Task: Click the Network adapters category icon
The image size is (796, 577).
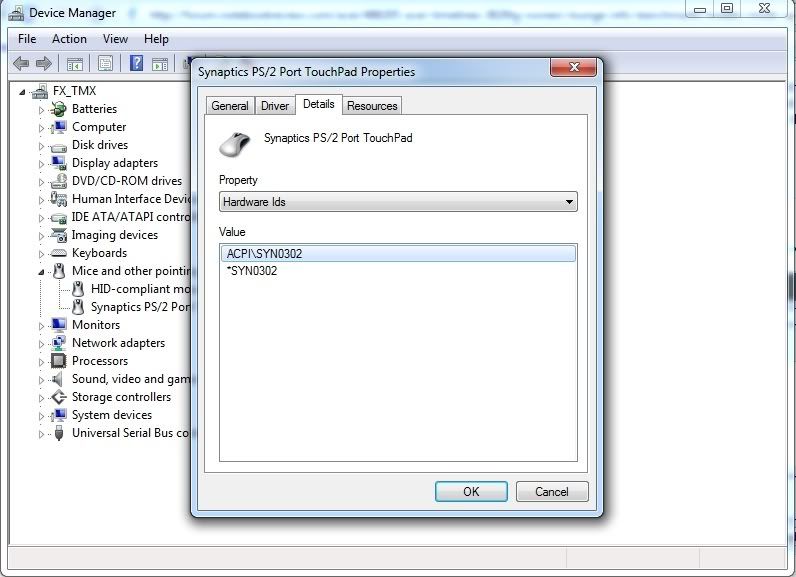Action: tap(58, 343)
